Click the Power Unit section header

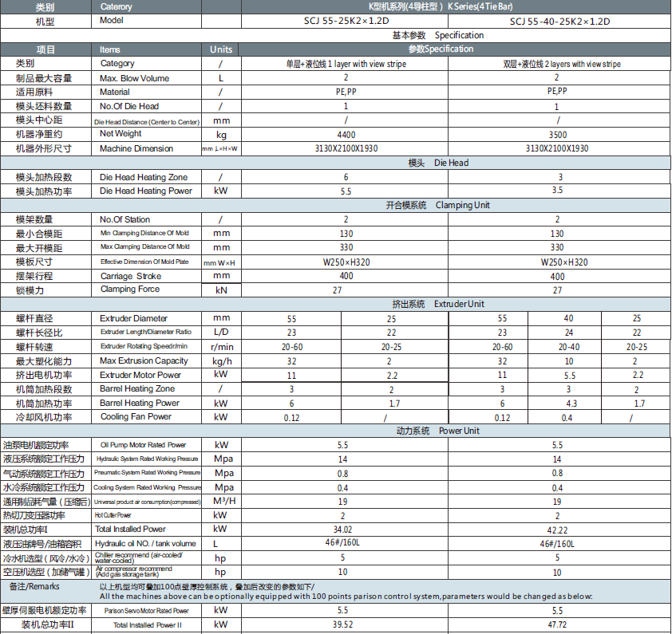tap(438, 431)
